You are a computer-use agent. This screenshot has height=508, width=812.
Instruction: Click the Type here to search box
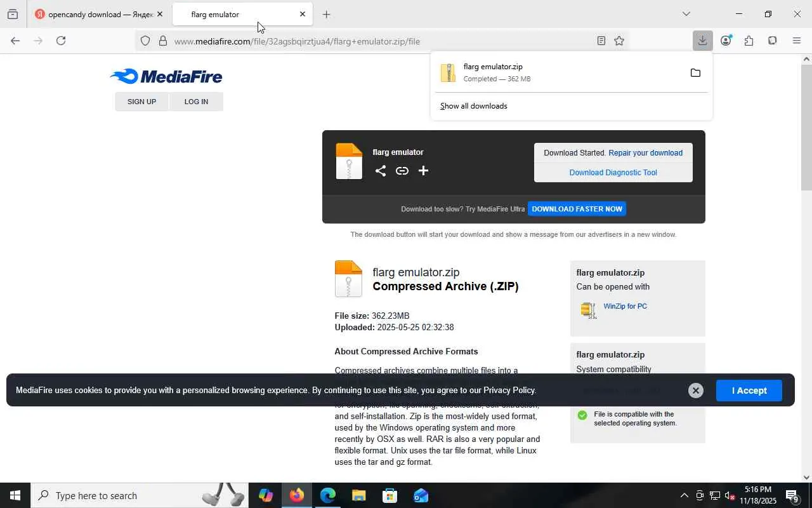click(x=140, y=495)
